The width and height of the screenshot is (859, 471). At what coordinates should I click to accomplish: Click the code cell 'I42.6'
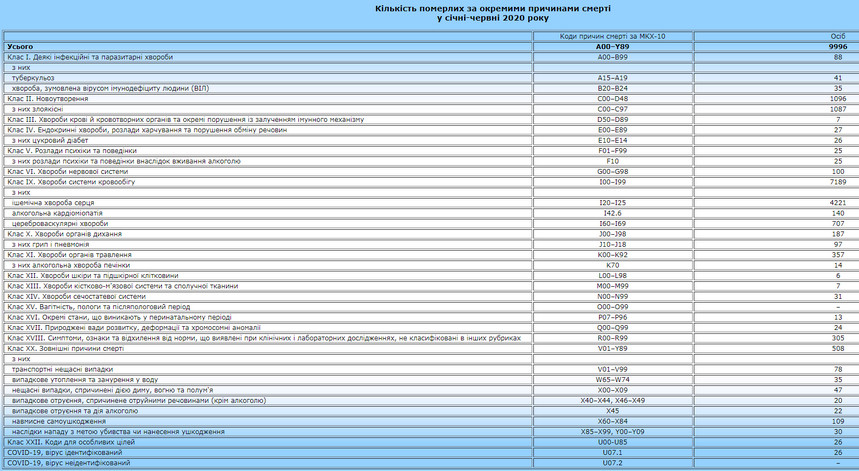coord(612,214)
